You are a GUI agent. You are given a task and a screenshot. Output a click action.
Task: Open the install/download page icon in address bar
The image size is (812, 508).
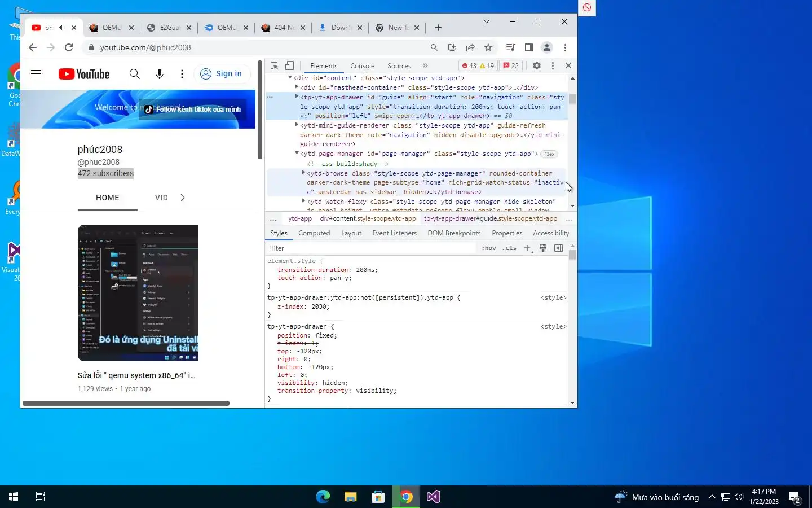click(452, 47)
